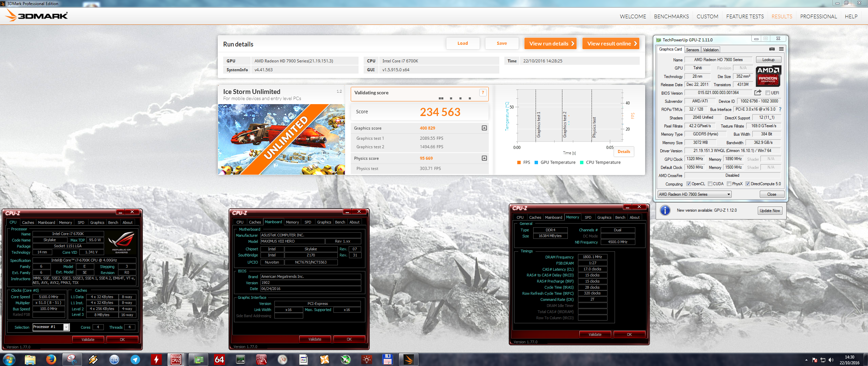
Task: Open the BENCHMARKS menu in 3DMark
Action: tap(671, 16)
